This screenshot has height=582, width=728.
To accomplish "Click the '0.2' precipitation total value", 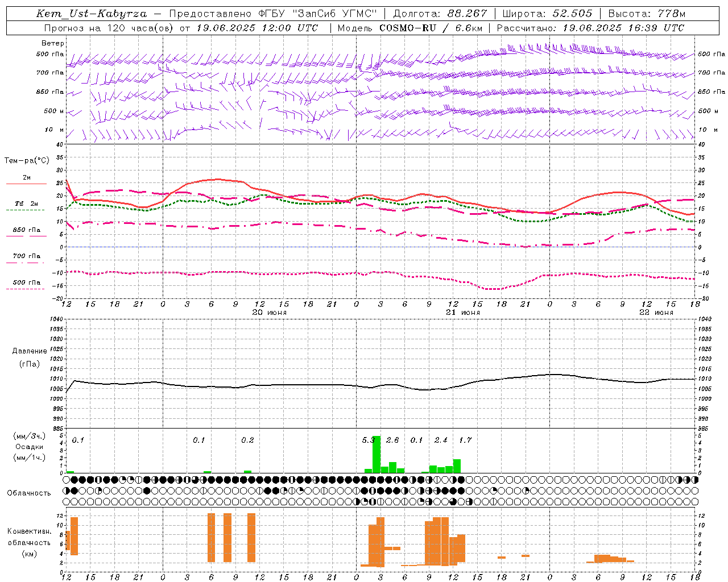I will tap(247, 440).
